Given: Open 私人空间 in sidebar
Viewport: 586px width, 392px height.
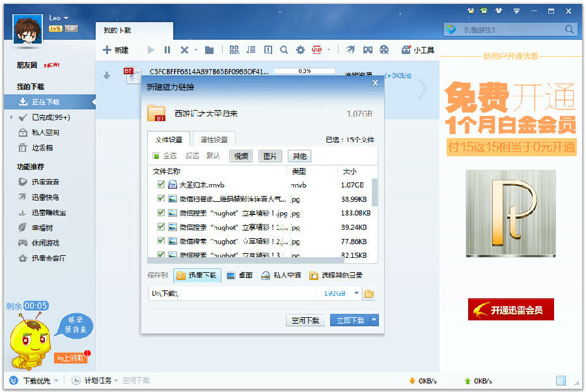Looking at the screenshot, I should (45, 133).
